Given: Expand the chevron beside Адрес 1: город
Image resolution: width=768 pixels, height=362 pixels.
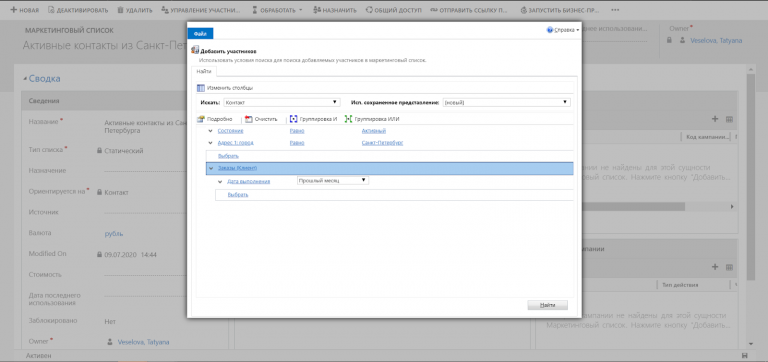Looking at the screenshot, I should point(210,143).
